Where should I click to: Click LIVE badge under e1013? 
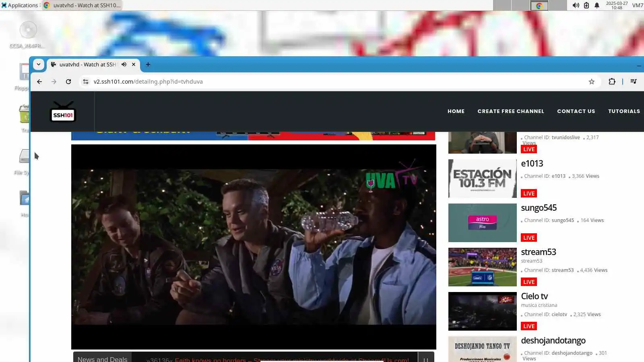529,193
